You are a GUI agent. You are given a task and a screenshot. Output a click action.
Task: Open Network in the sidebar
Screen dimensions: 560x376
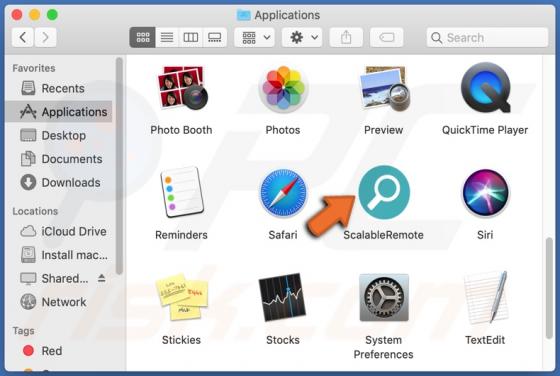coord(59,302)
